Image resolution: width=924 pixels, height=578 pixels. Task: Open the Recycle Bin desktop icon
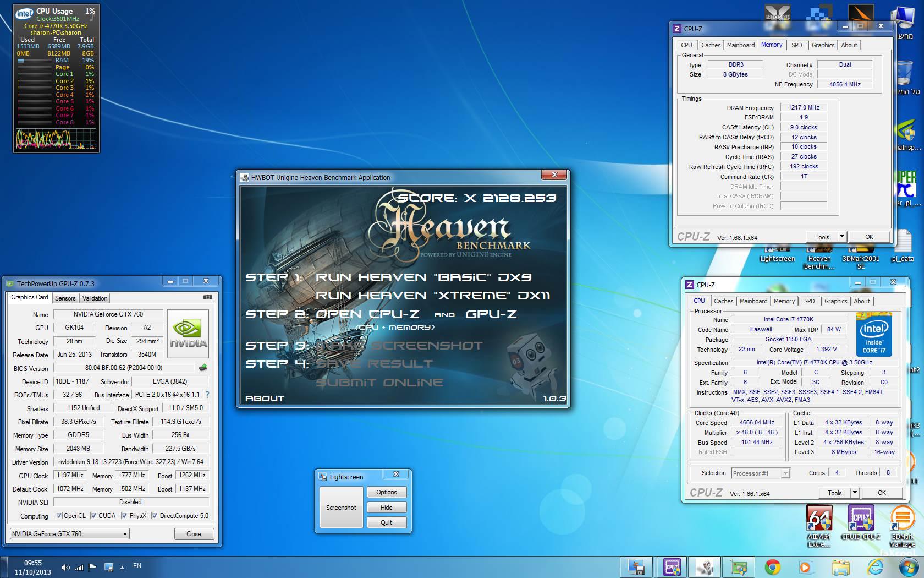[905, 77]
